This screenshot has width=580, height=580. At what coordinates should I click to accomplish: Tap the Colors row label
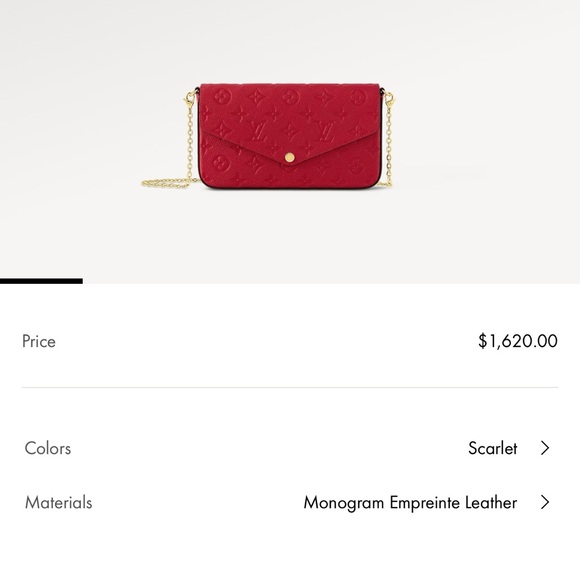[48, 448]
